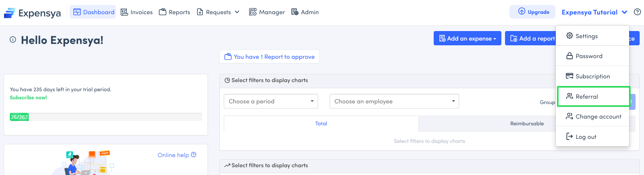
Task: Click the help question mark icon
Action: 637,12
